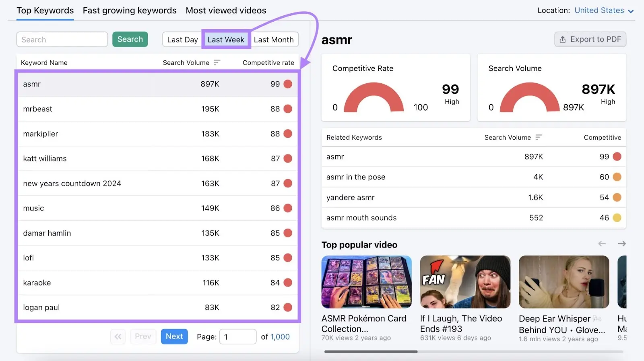Open Deep Ear Whisper video thumbnail
Image resolution: width=644 pixels, height=361 pixels.
point(564,282)
